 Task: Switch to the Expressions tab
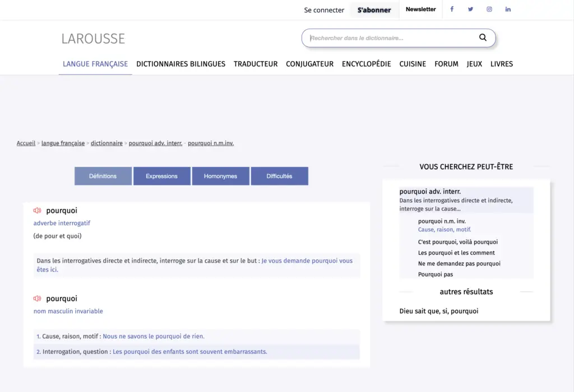point(161,175)
